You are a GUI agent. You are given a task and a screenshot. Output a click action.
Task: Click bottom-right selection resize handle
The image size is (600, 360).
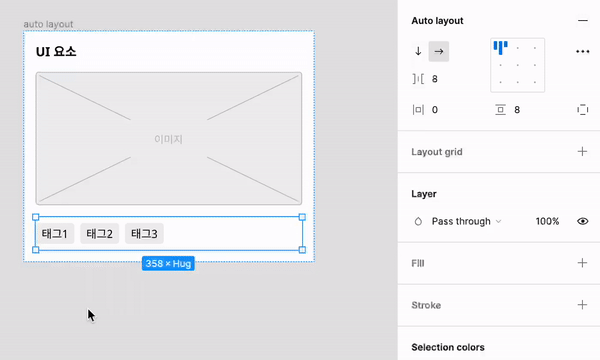[302, 250]
